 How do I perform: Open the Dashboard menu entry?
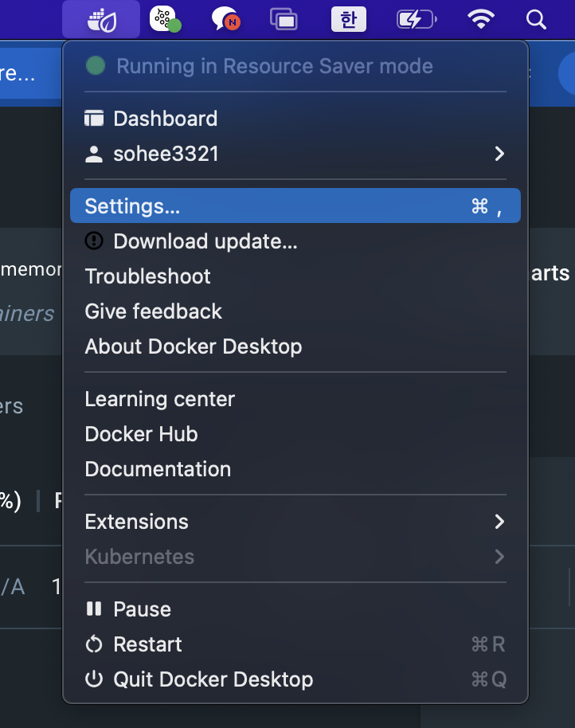295,119
